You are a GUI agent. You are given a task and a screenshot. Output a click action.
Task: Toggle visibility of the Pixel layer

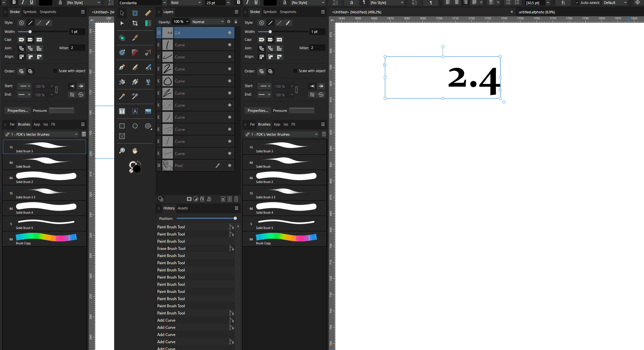click(x=230, y=165)
